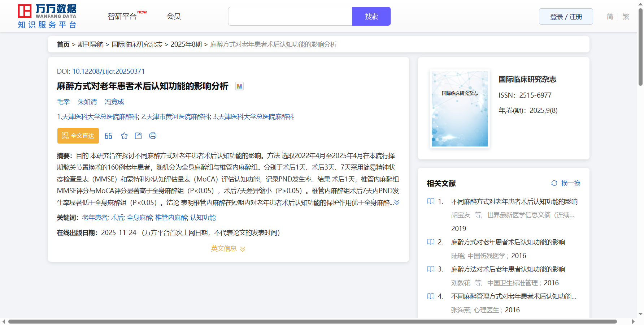Favorite the article with the star icon
This screenshot has width=644, height=325.
point(124,136)
